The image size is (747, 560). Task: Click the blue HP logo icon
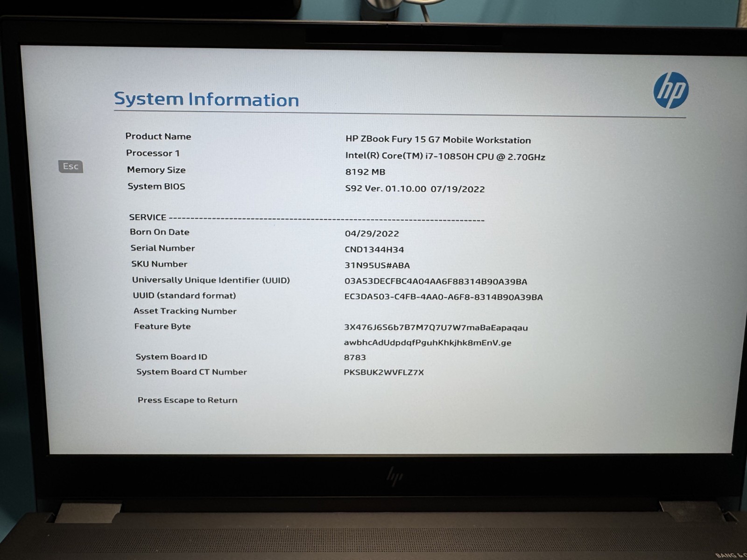coord(671,90)
